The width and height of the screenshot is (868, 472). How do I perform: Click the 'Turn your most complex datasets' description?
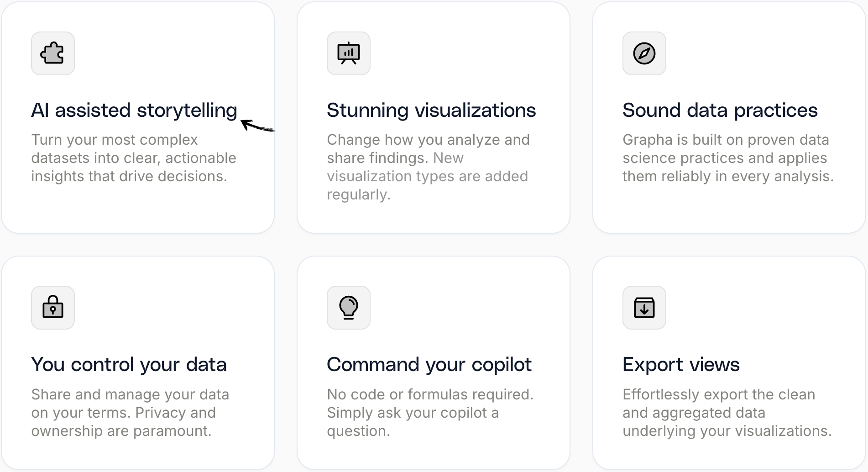point(134,158)
